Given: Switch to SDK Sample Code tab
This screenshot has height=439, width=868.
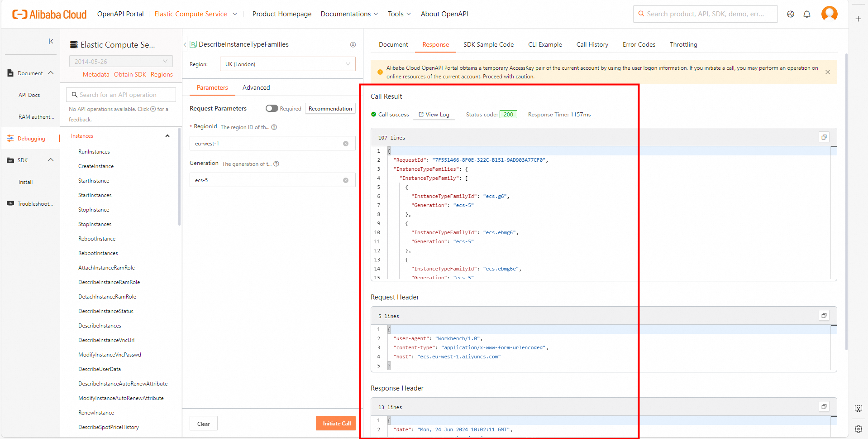Looking at the screenshot, I should tap(488, 44).
